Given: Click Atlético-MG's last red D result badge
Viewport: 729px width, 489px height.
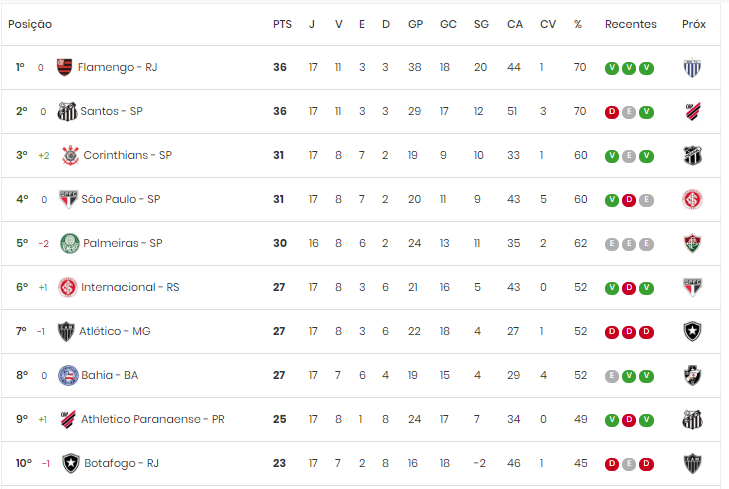Looking at the screenshot, I should [646, 332].
